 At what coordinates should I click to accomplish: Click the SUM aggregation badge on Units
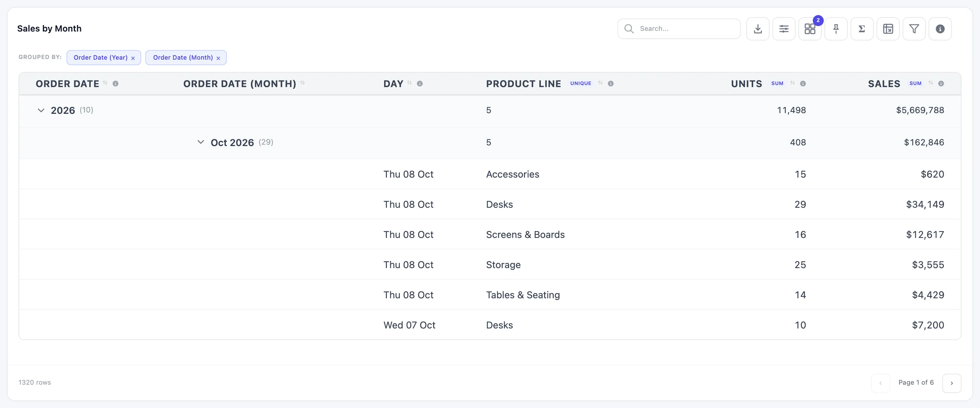click(777, 83)
